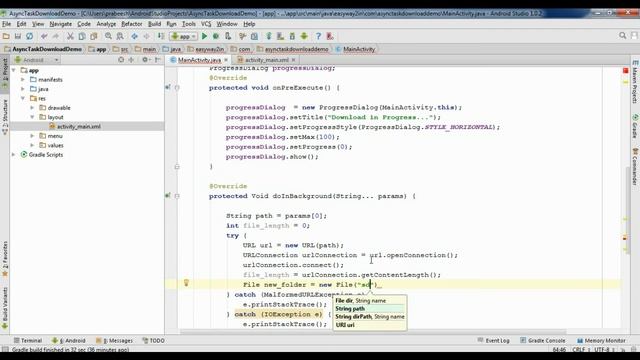Click the red error indicator square
The height and width of the screenshot is (360, 640).
625,71
